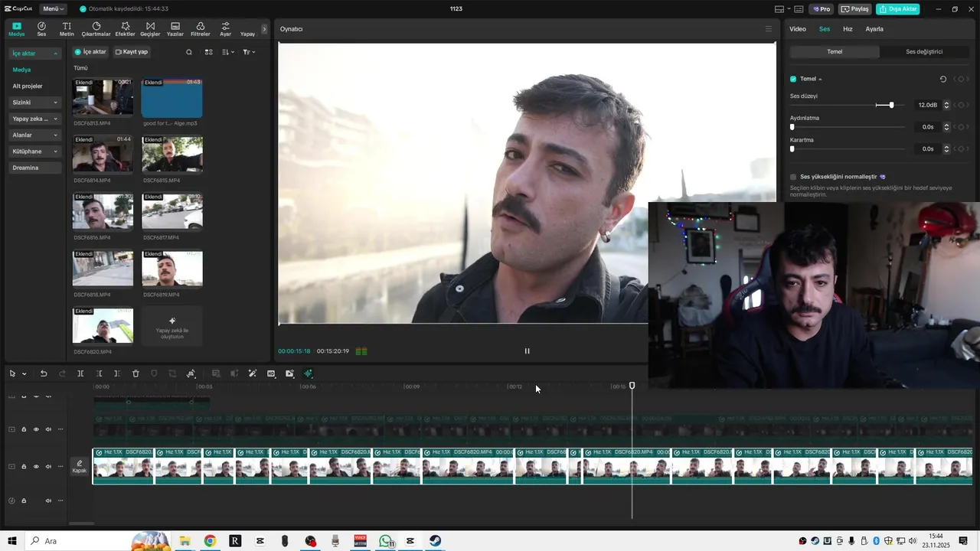Toggle the Temel audio checkbox
This screenshot has height=551, width=980.
tap(793, 79)
